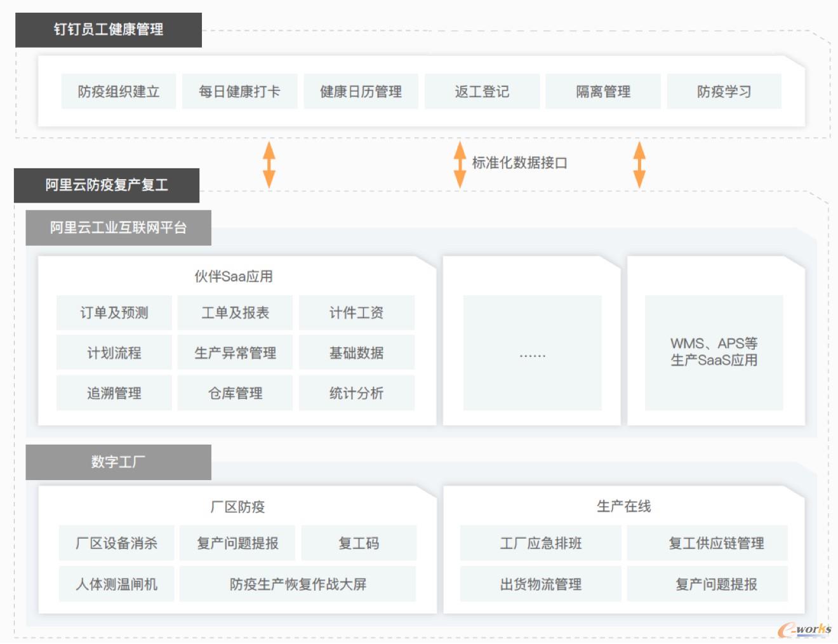The width and height of the screenshot is (838, 644).
Task: Click the 计件工资 cell
Action: (x=356, y=312)
